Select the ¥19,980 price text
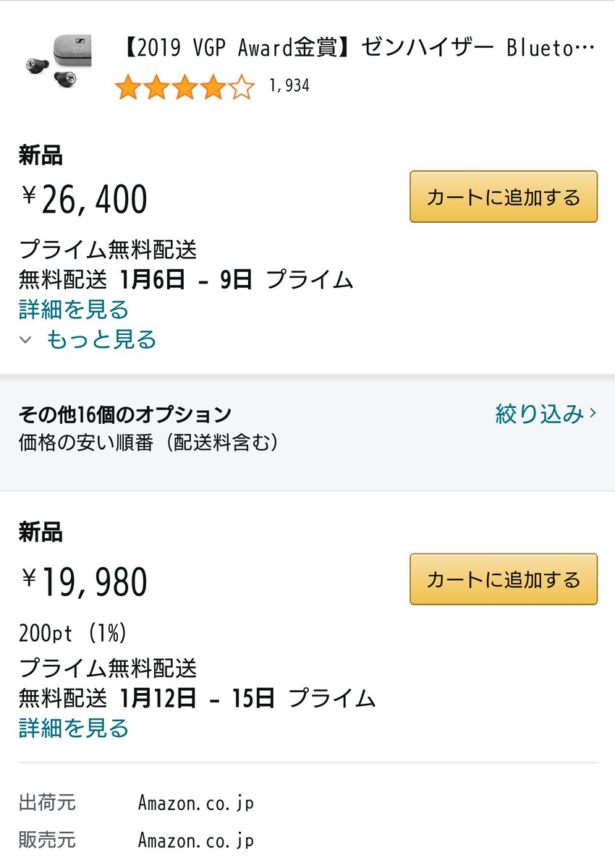Image resolution: width=615 pixels, height=868 pixels. point(85,582)
